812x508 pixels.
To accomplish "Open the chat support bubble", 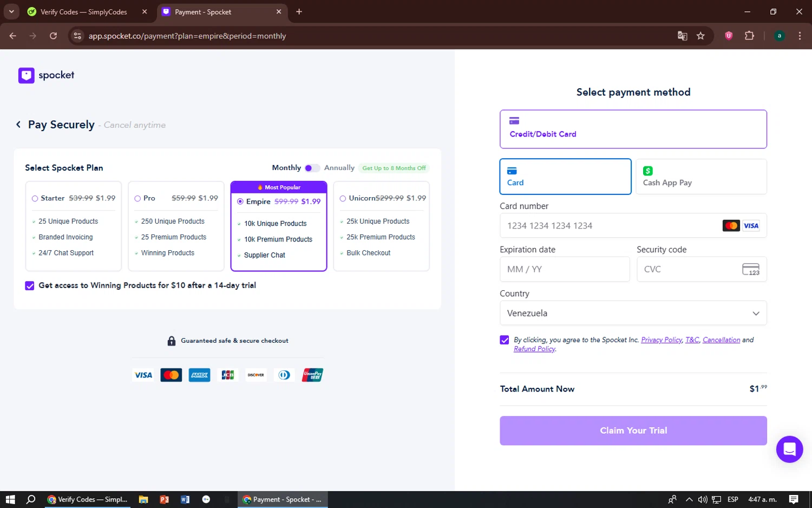I will coord(789,449).
